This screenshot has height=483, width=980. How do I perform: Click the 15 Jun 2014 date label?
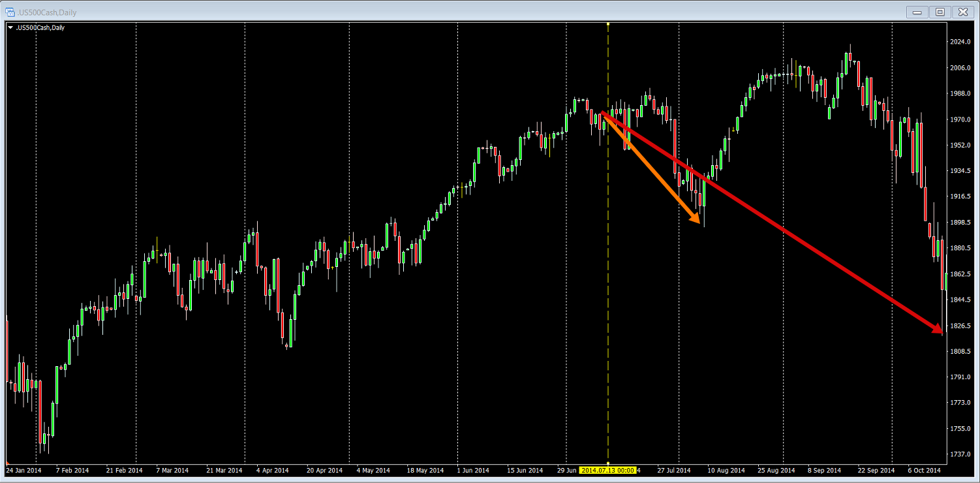pyautogui.click(x=525, y=470)
